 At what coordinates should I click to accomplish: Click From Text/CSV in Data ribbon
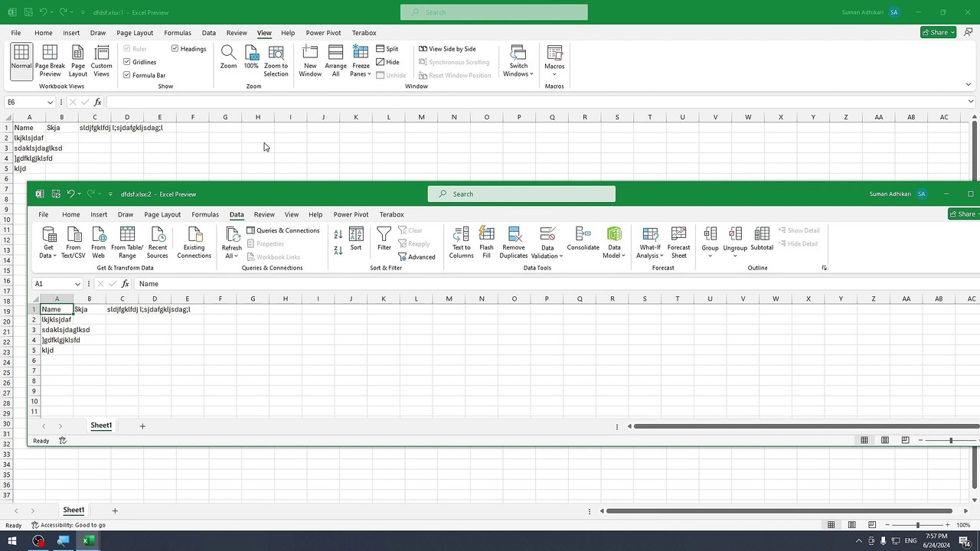73,243
